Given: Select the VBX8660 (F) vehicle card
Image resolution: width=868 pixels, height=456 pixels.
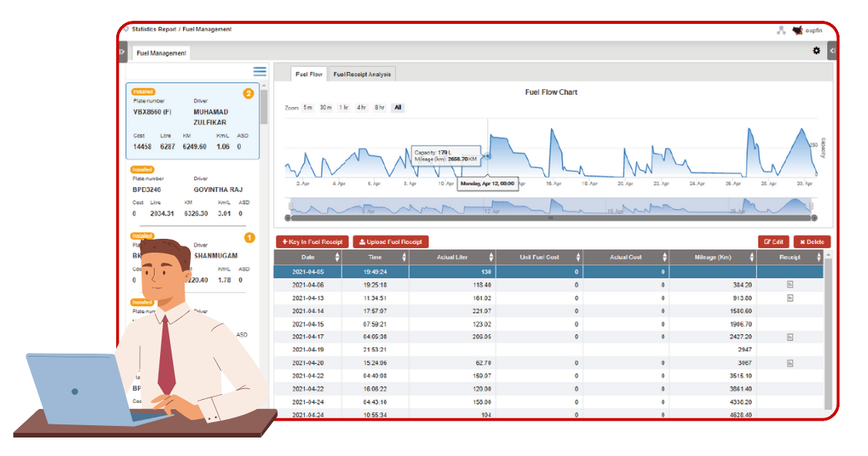Looking at the screenshot, I should click(x=192, y=122).
